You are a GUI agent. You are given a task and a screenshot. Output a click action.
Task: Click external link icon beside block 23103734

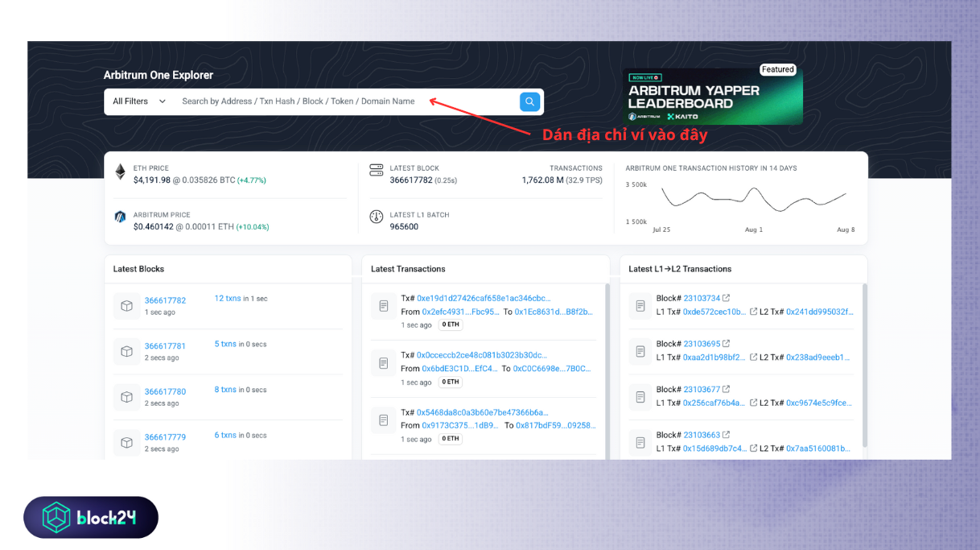click(x=727, y=298)
